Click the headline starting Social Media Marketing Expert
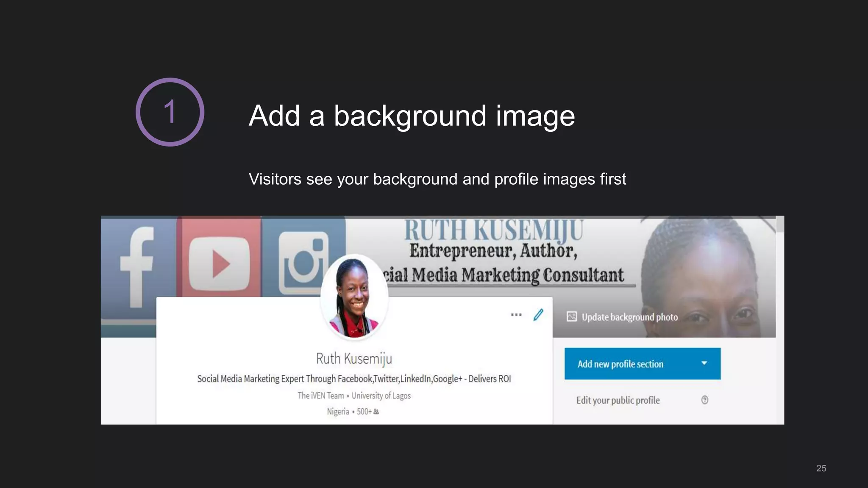This screenshot has width=868, height=488. pyautogui.click(x=354, y=379)
